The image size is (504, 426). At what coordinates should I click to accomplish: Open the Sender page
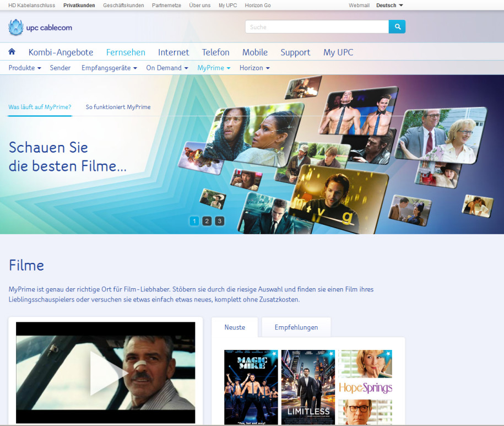click(60, 68)
